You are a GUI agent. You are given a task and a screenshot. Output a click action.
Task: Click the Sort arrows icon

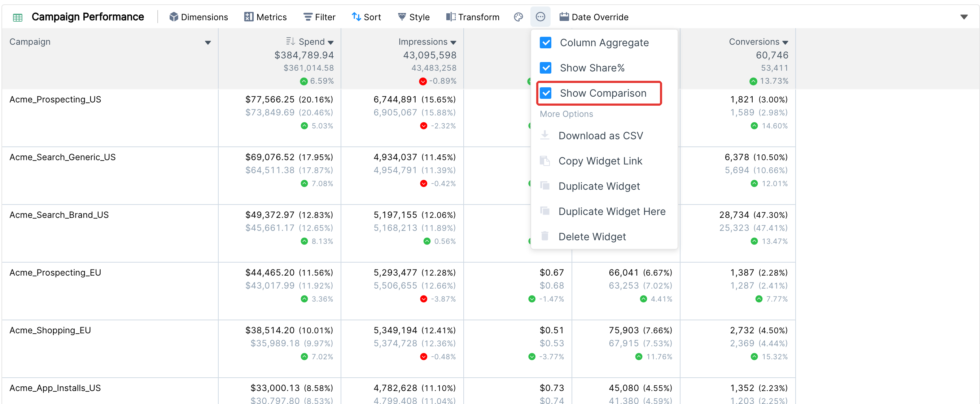pos(356,17)
